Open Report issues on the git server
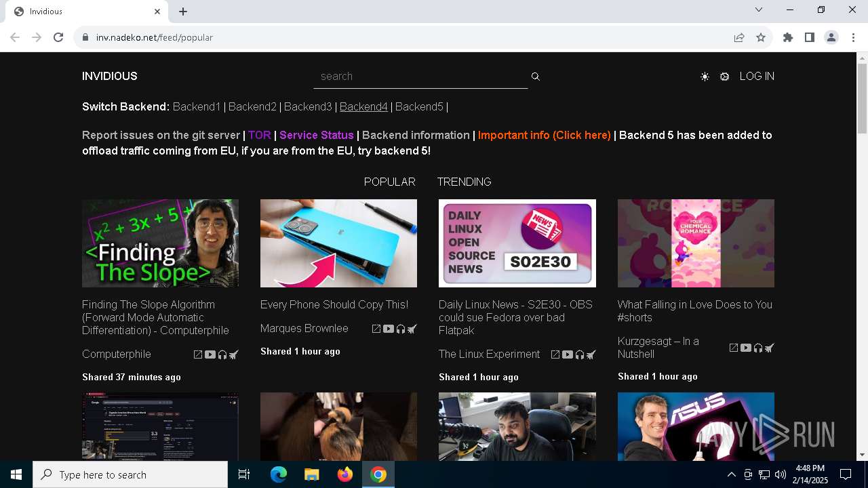Screen dimensions: 868x488 (x=161, y=135)
